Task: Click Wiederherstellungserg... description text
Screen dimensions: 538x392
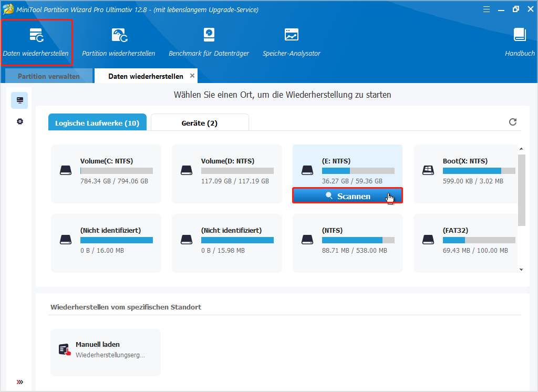Action: point(110,355)
